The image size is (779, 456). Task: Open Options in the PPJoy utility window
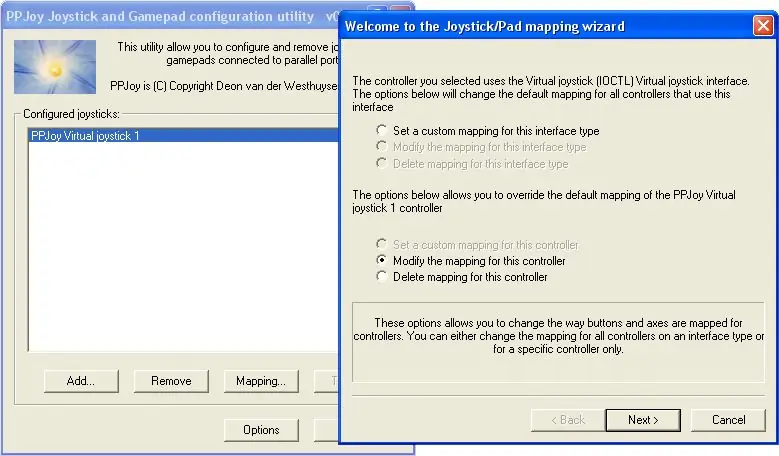(x=261, y=430)
